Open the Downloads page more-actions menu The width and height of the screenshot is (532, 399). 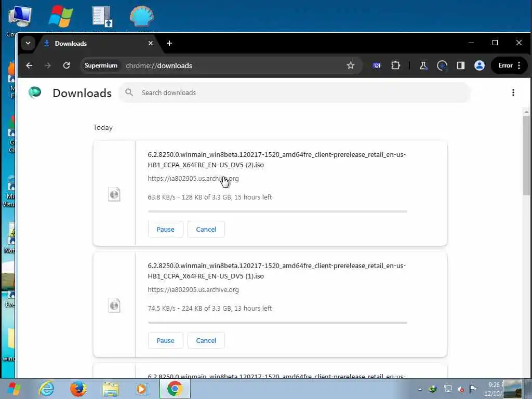513,92
